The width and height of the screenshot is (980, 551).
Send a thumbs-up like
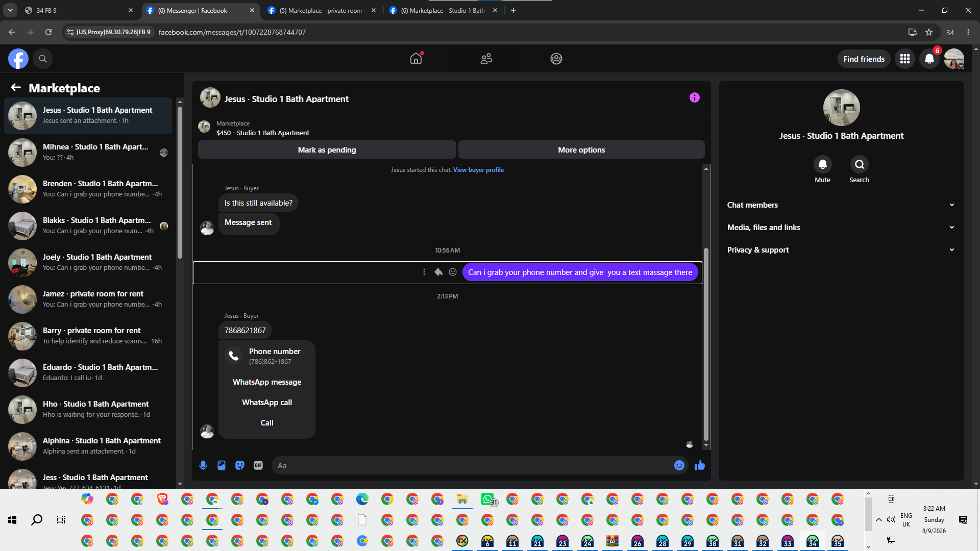[x=699, y=465]
